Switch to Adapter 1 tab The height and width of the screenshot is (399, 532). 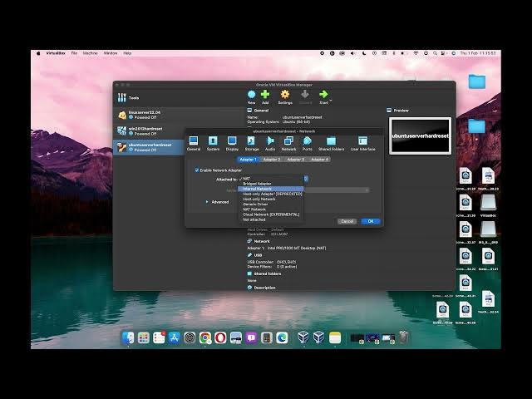248,160
